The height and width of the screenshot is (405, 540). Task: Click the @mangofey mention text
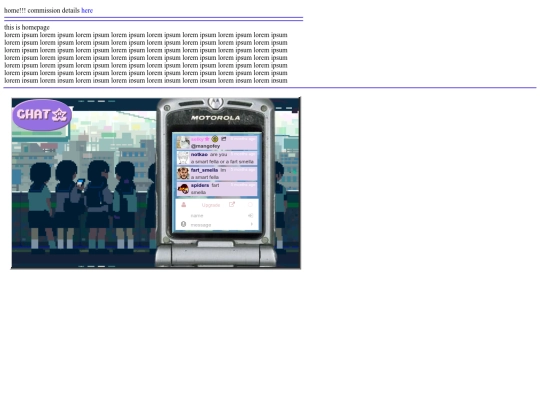(x=205, y=146)
